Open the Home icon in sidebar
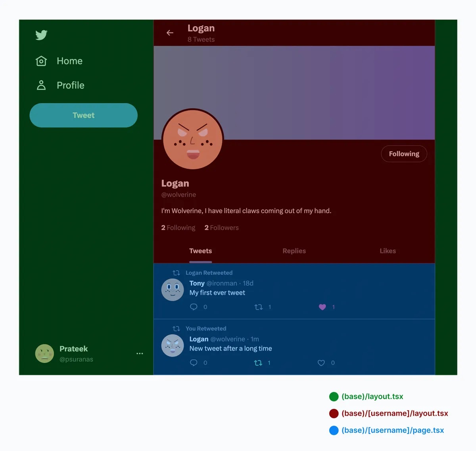Viewport: 476px width, 451px height. coord(41,61)
